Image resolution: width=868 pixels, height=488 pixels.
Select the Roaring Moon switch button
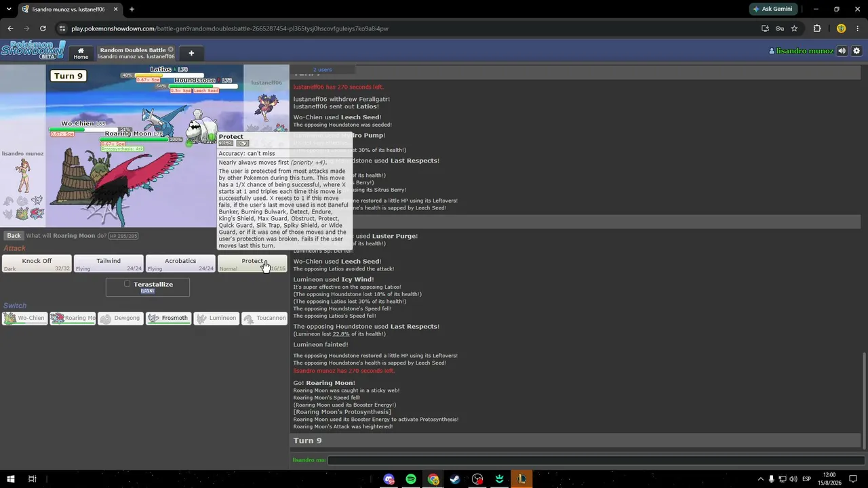coord(73,318)
